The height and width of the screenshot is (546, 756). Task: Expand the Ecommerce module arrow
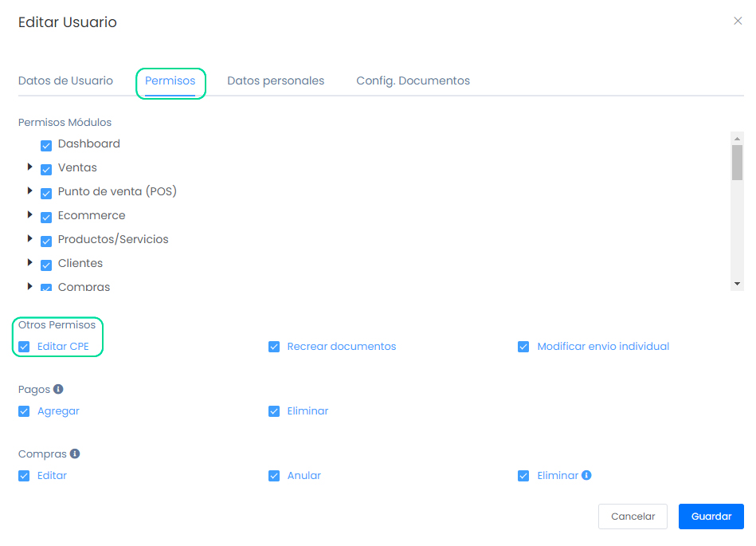(30, 215)
